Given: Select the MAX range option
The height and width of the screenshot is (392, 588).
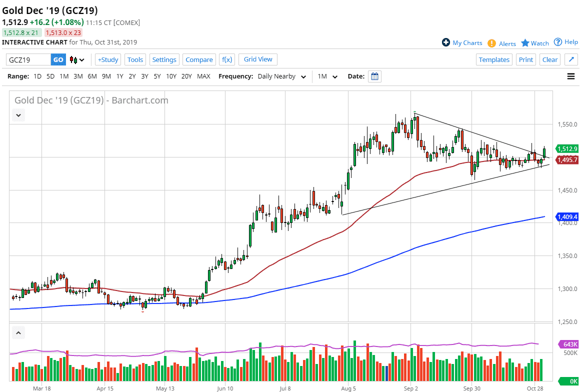Looking at the screenshot, I should click(203, 76).
